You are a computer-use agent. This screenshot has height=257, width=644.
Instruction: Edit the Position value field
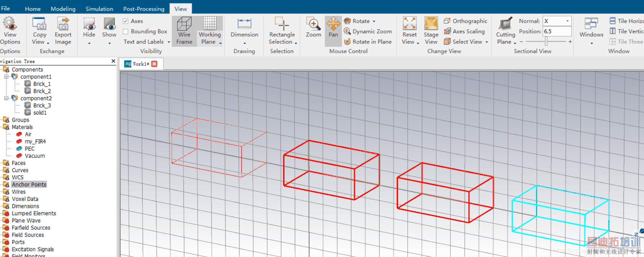tap(557, 32)
